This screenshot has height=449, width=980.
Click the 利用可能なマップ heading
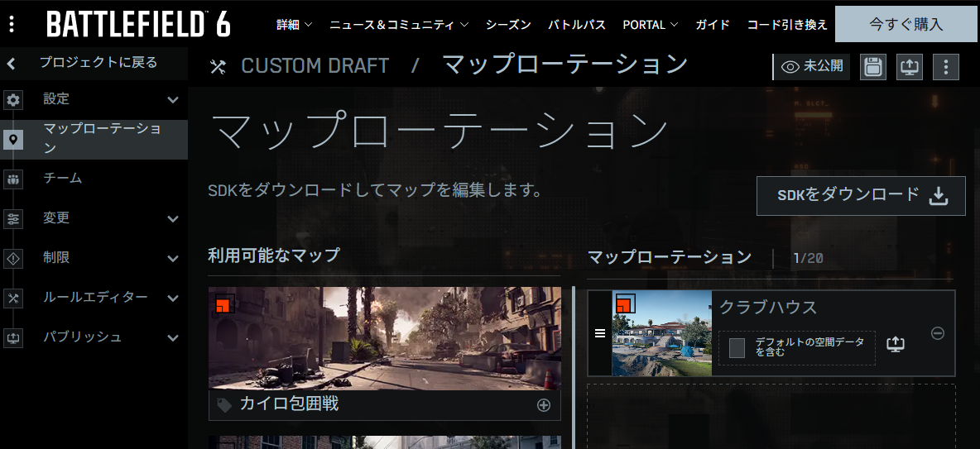point(274,255)
